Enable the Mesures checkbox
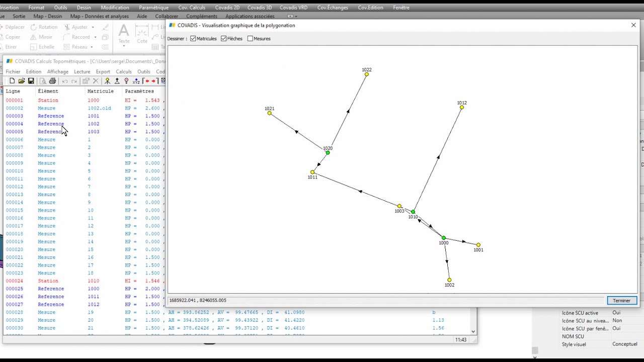 point(250,39)
